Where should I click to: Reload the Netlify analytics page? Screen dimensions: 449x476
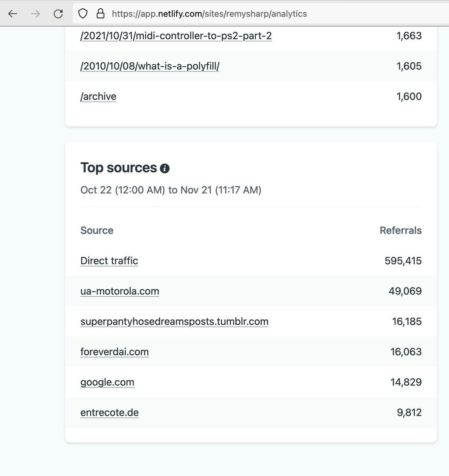[58, 14]
